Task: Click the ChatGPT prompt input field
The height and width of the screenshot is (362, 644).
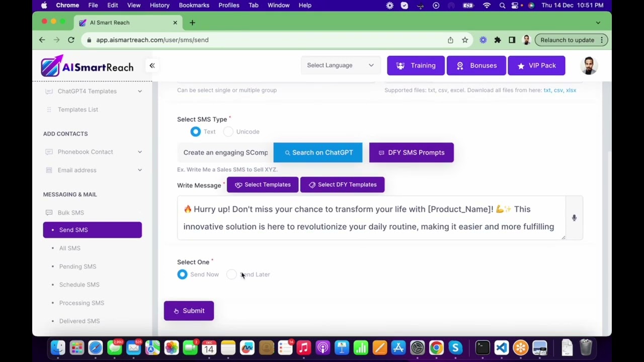Action: pos(225,152)
